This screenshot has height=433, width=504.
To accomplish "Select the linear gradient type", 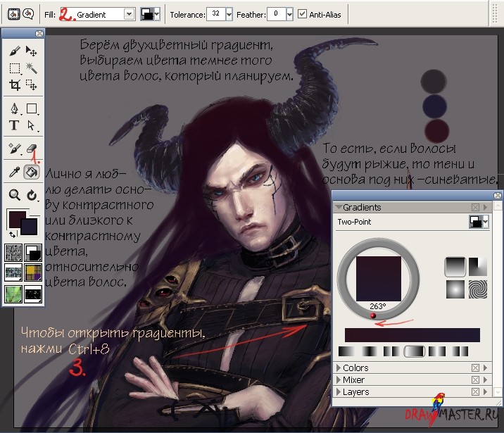I will [455, 267].
